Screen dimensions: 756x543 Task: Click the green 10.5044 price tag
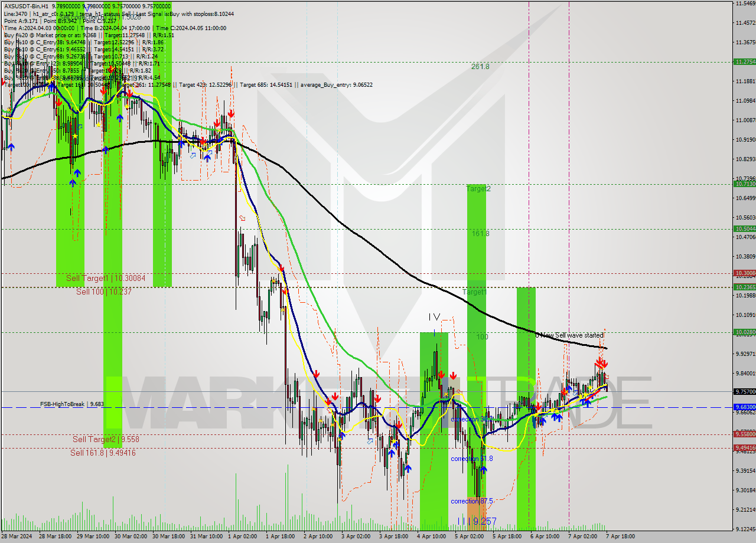tap(744, 228)
